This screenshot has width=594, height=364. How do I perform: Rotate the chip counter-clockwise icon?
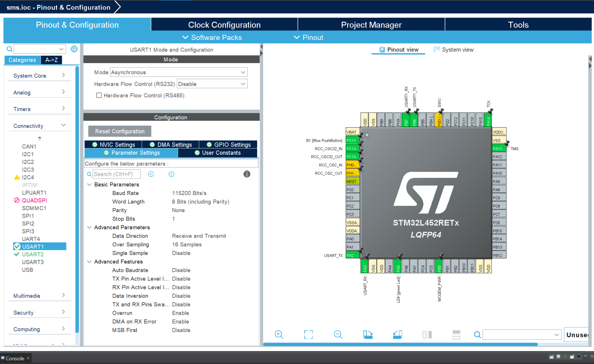click(x=397, y=334)
